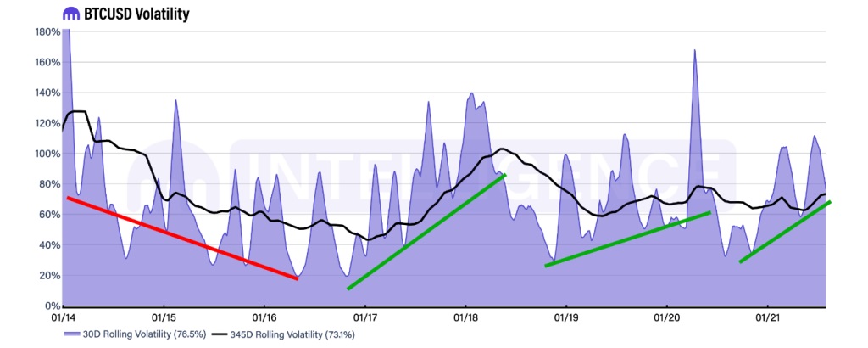868x348 pixels.
Task: Click the 0% y-axis label
Action: [51, 306]
